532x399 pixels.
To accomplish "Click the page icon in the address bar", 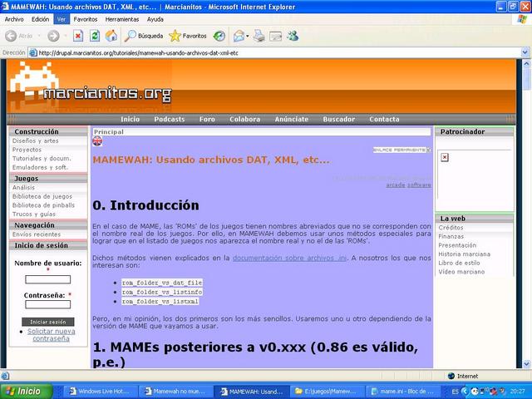I will point(33,53).
